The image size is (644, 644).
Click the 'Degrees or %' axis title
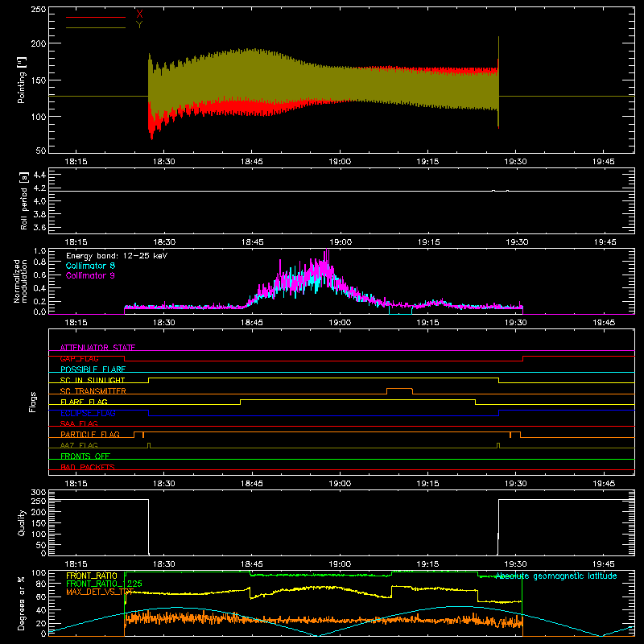[22, 603]
